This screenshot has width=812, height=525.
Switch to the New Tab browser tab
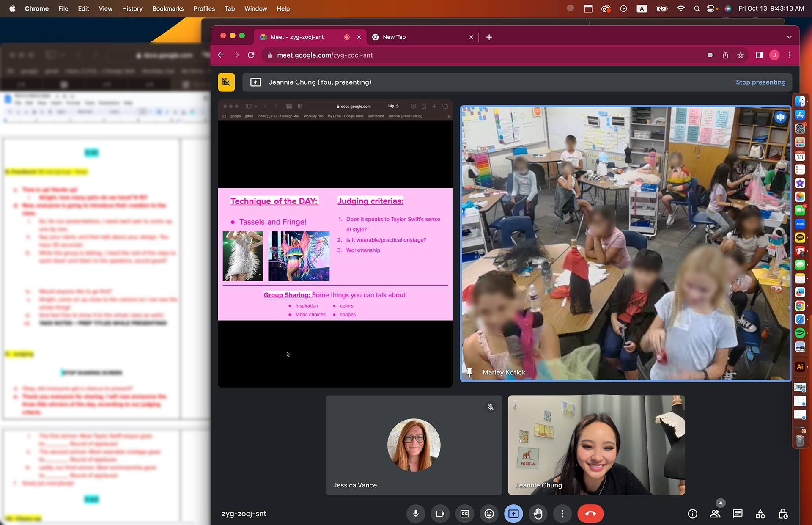point(422,37)
